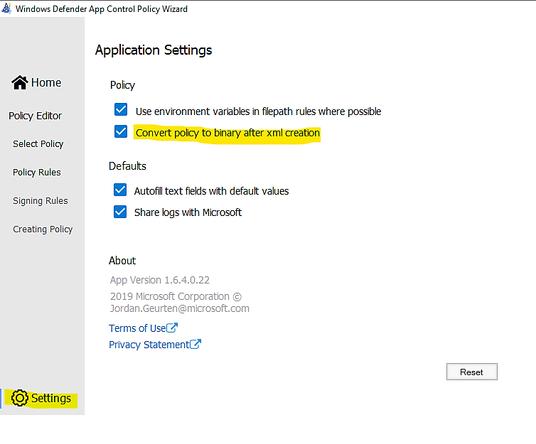Click the window title text
This screenshot has height=444, width=536.
pos(102,9)
